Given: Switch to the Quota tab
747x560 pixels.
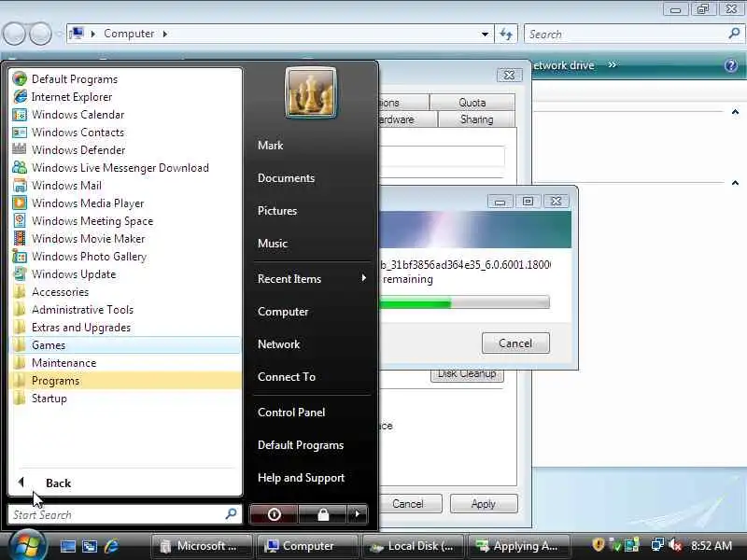Looking at the screenshot, I should tap(472, 103).
